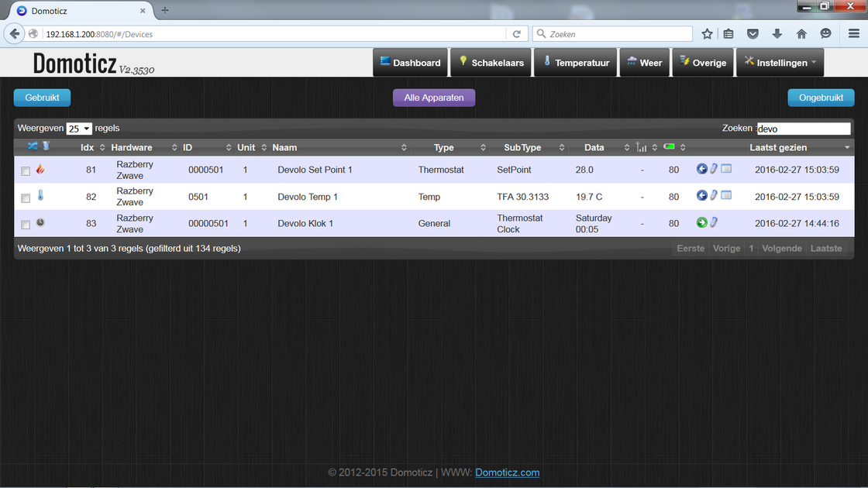The height and width of the screenshot is (488, 868).
Task: Click the Alle Apparaten button
Action: 434,98
